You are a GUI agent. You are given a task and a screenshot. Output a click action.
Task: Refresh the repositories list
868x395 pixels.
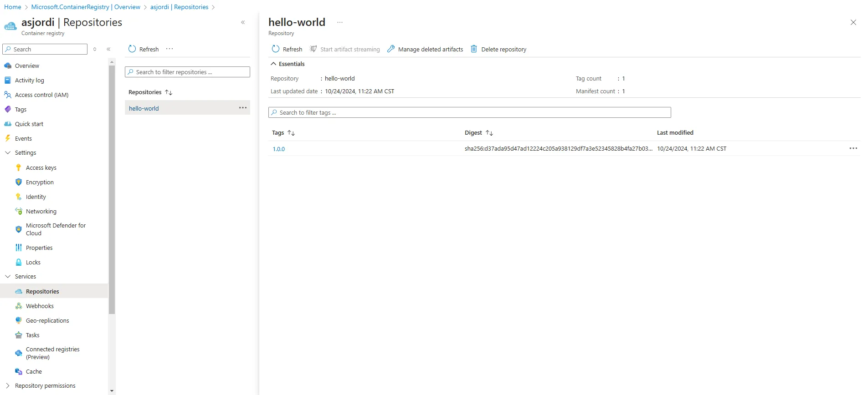pos(144,49)
